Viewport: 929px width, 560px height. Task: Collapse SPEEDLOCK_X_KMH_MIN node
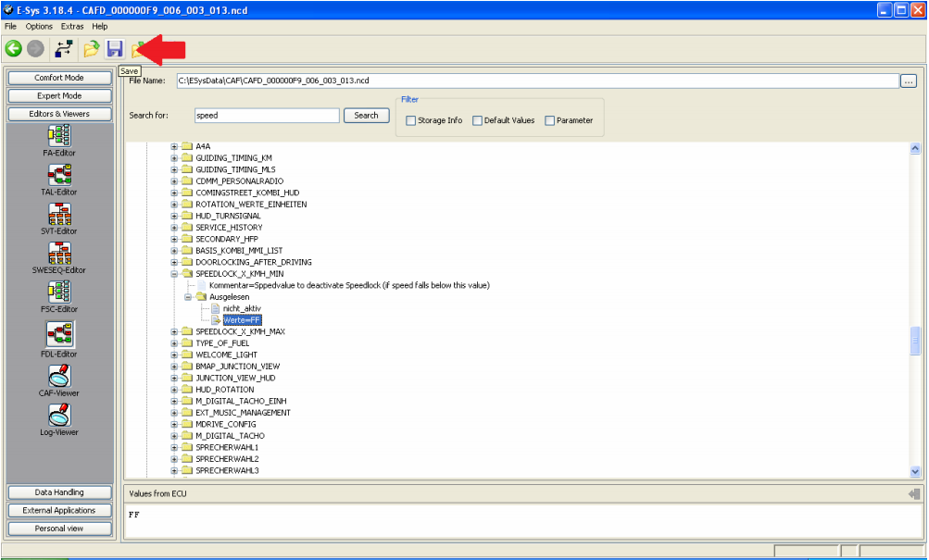[174, 274]
